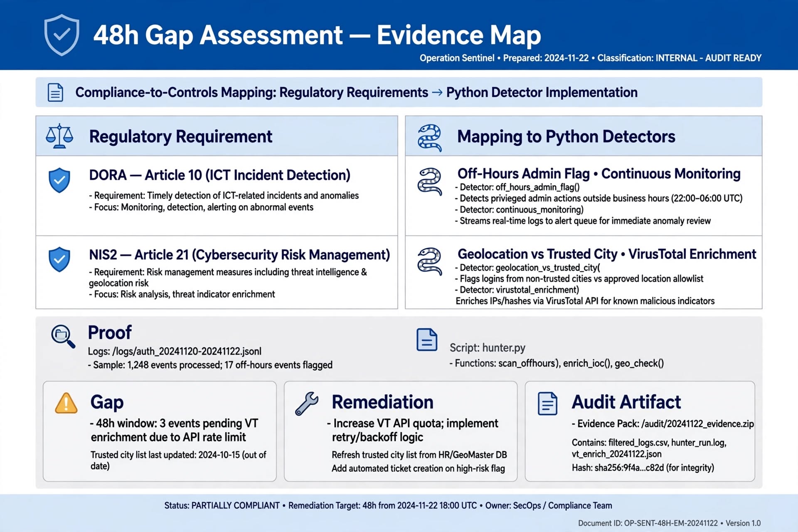This screenshot has height=532, width=798.
Task: Click the python icon beside Off-Hours Admin Flag
Action: (x=430, y=181)
